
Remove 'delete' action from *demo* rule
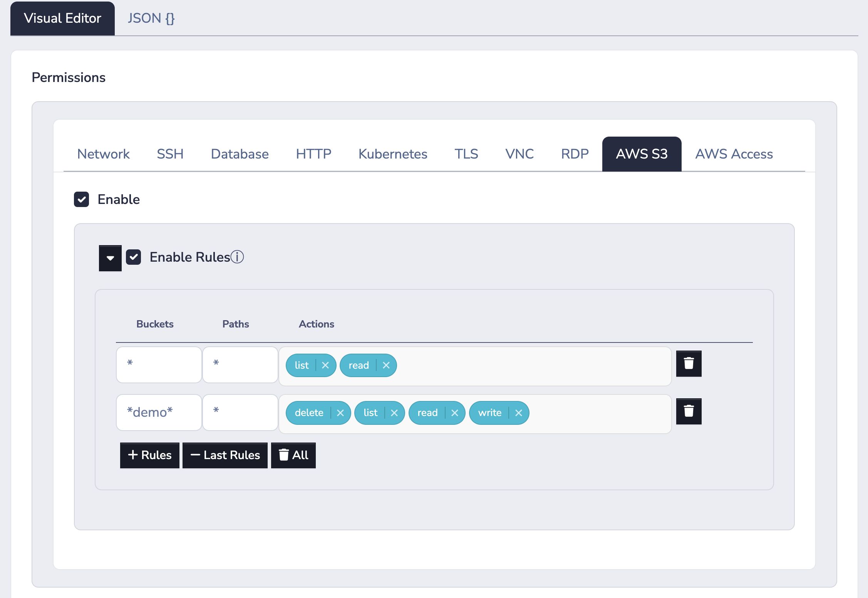pos(340,413)
